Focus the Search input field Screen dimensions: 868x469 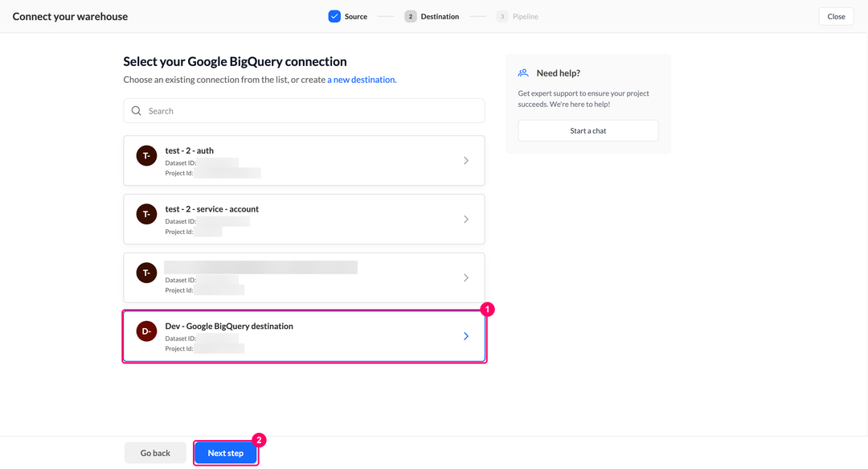coord(304,111)
